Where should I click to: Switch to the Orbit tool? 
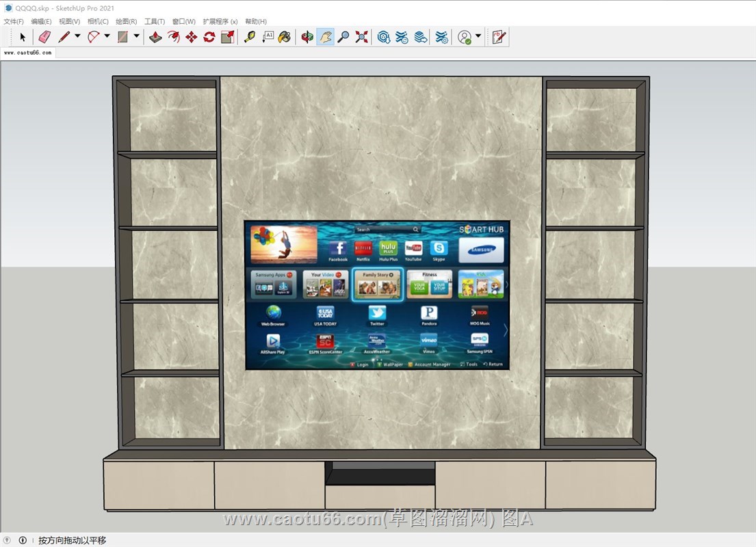point(308,37)
